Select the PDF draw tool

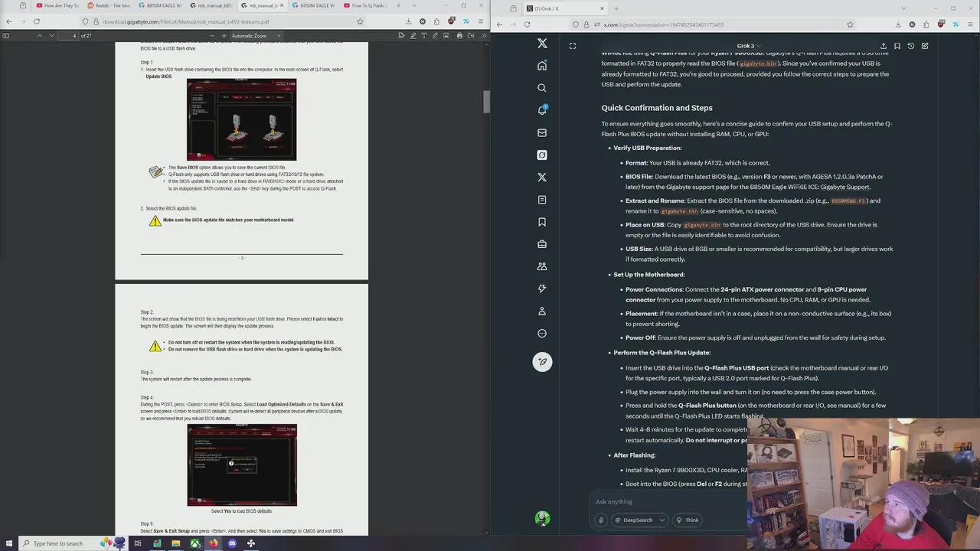pos(435,35)
